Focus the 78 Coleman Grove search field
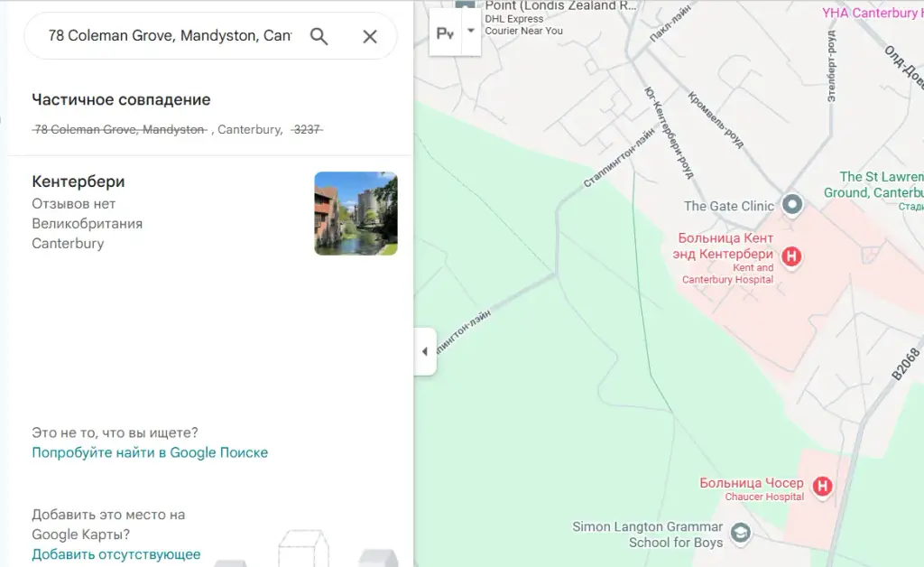Screen dimensions: 924x567 pyautogui.click(x=170, y=36)
